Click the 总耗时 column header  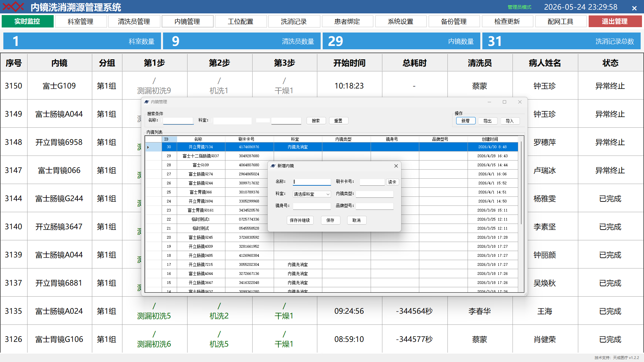pyautogui.click(x=415, y=63)
